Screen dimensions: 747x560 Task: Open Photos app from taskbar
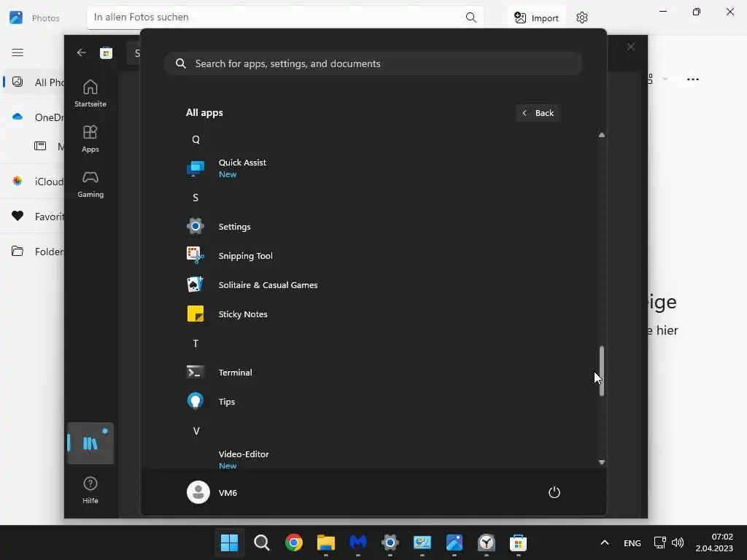[x=454, y=542]
